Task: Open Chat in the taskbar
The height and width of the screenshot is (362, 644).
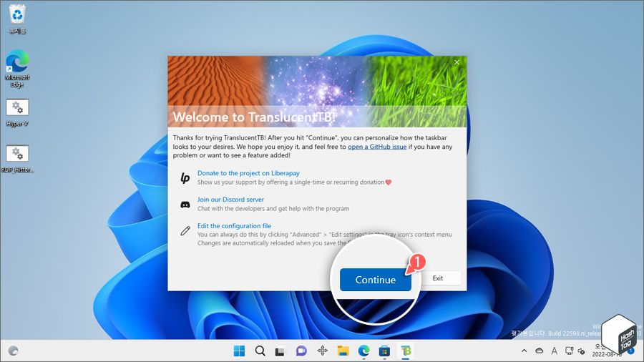Action: 301,351
